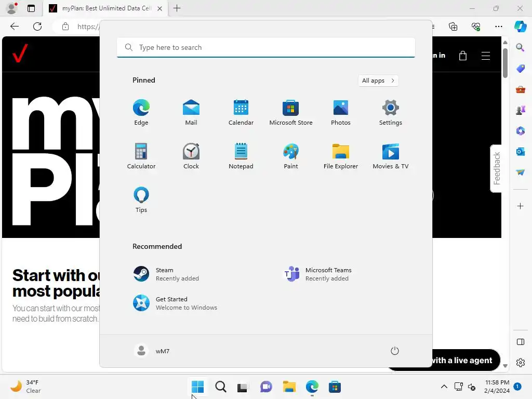Launch Movies & TV
Viewport: 532px width, 399px height.
click(391, 156)
